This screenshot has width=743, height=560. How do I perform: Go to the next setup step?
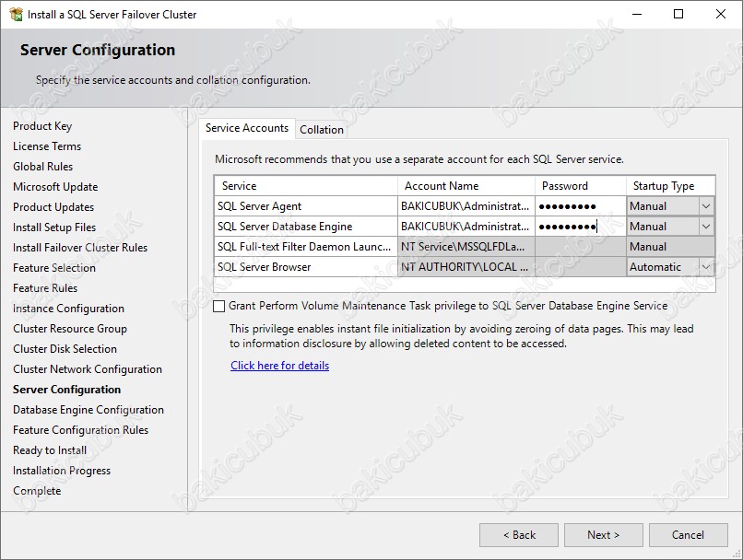(603, 535)
